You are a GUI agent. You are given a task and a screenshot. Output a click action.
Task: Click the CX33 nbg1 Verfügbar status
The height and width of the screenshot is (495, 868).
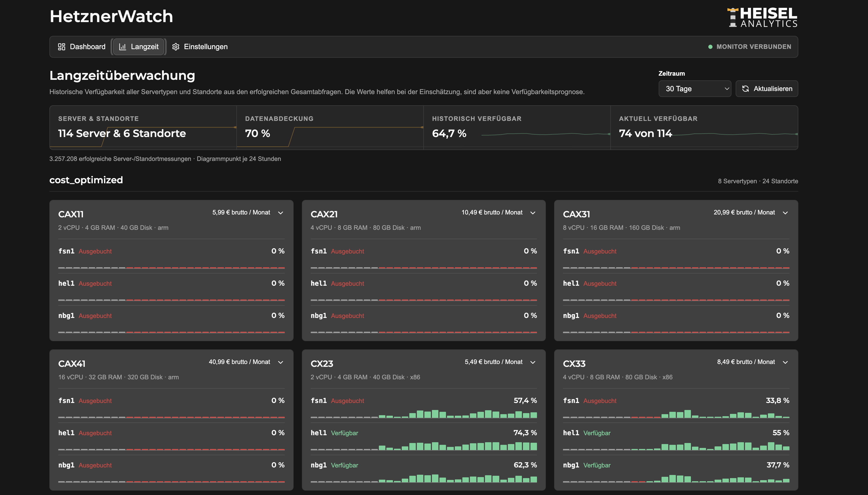click(x=597, y=465)
